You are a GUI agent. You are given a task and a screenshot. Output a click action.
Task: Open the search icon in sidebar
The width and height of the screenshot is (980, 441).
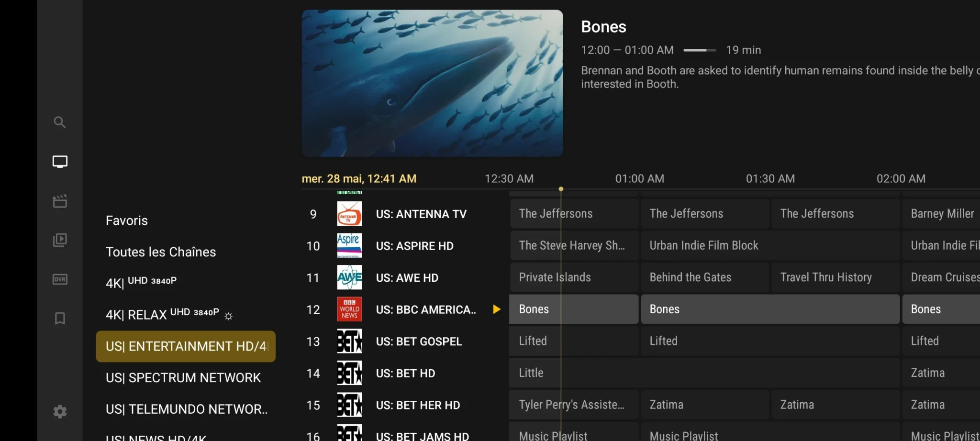[59, 122]
